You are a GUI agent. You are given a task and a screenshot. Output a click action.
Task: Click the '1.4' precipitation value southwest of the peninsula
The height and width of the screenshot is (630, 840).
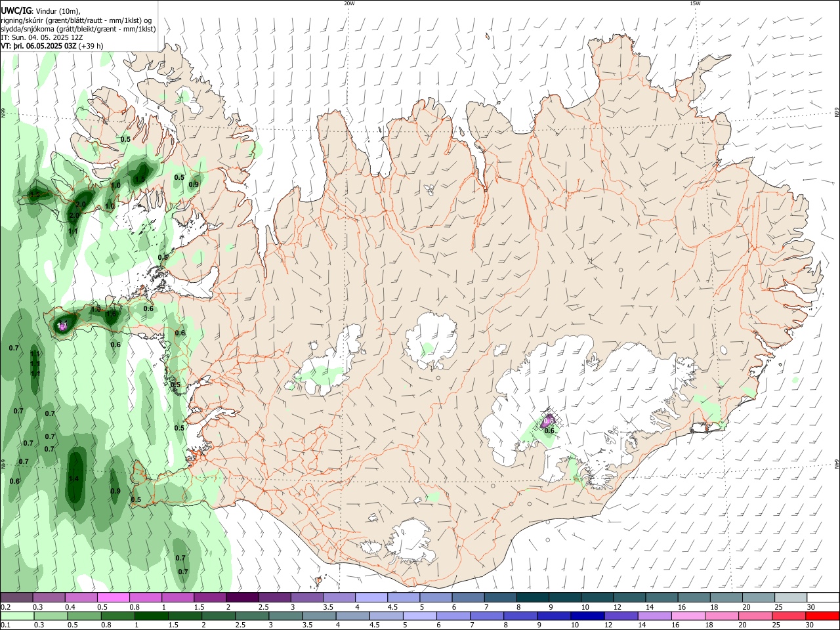click(73, 479)
